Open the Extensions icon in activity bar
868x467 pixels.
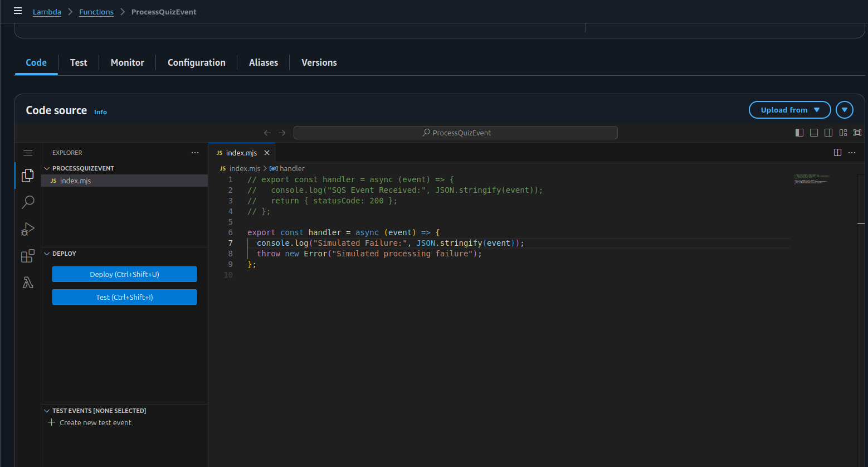27,256
